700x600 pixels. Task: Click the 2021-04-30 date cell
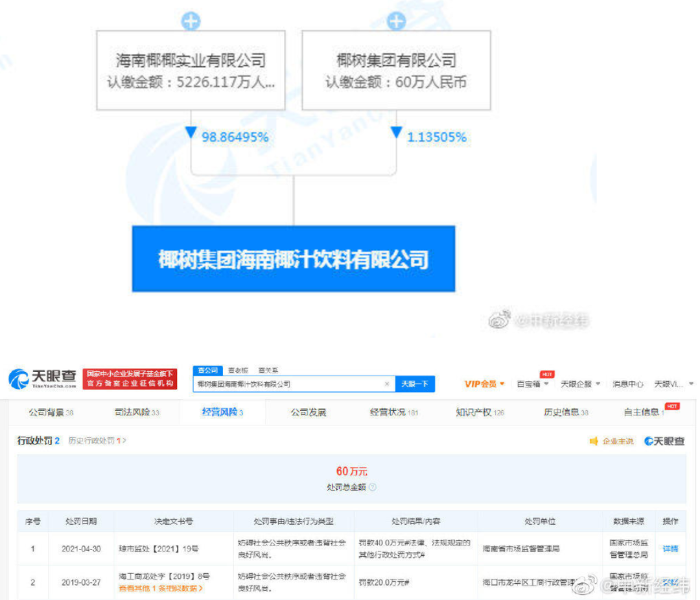(x=81, y=549)
